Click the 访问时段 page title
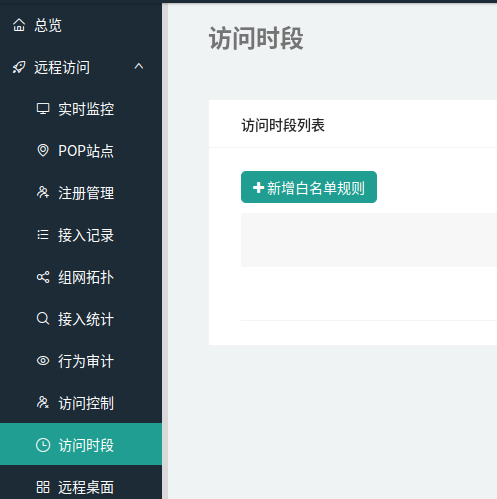This screenshot has height=499, width=497. pos(256,38)
